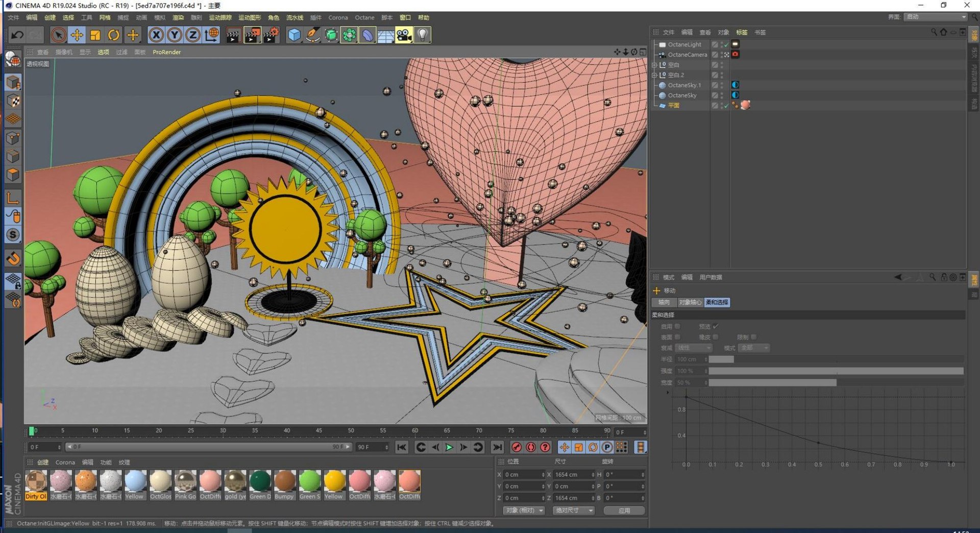The height and width of the screenshot is (533, 980).
Task: Open Render to Picture Viewer icon
Action: (252, 35)
